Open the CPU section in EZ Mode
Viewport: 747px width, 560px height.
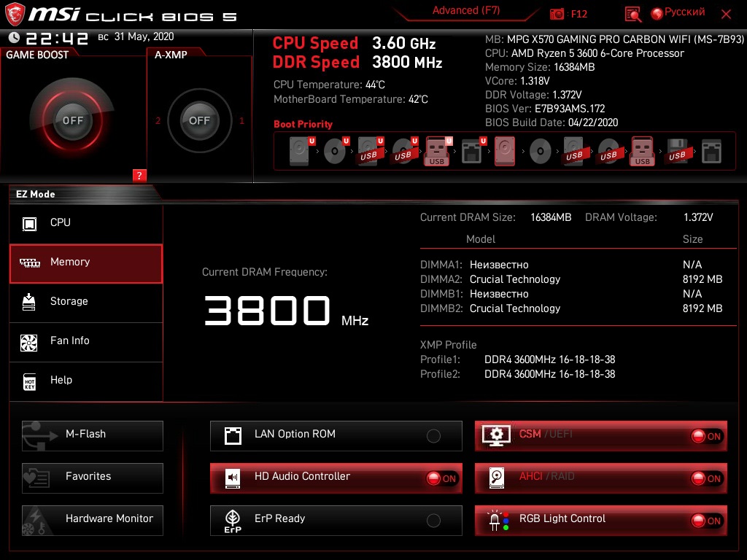[x=86, y=223]
